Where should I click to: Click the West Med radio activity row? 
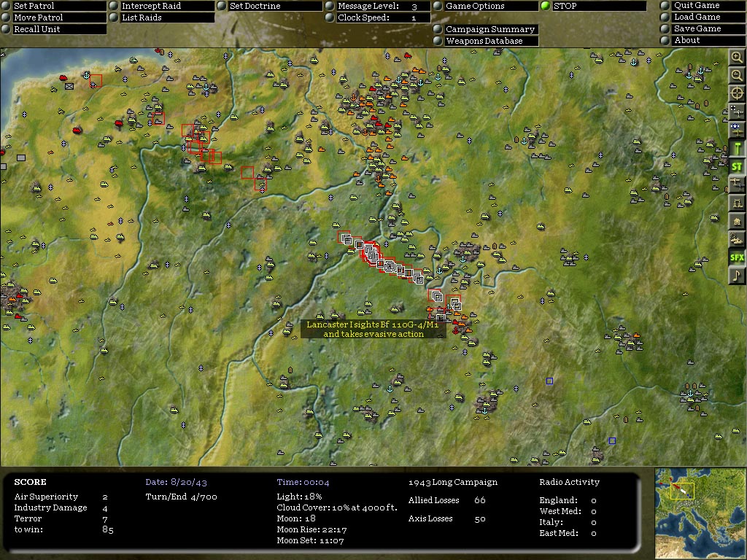(568, 511)
